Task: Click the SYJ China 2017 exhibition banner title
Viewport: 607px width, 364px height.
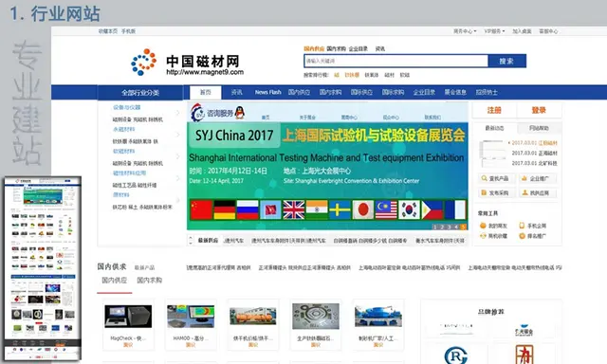Action: [x=234, y=135]
